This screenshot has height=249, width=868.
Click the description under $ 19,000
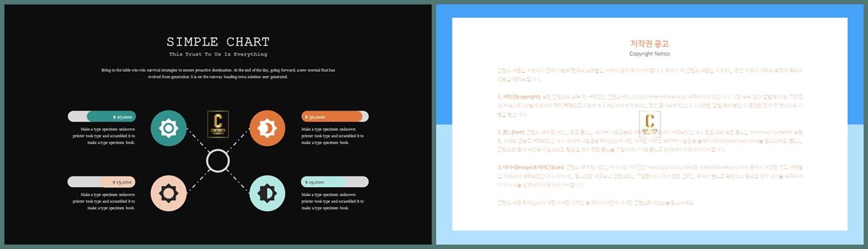[332, 201]
